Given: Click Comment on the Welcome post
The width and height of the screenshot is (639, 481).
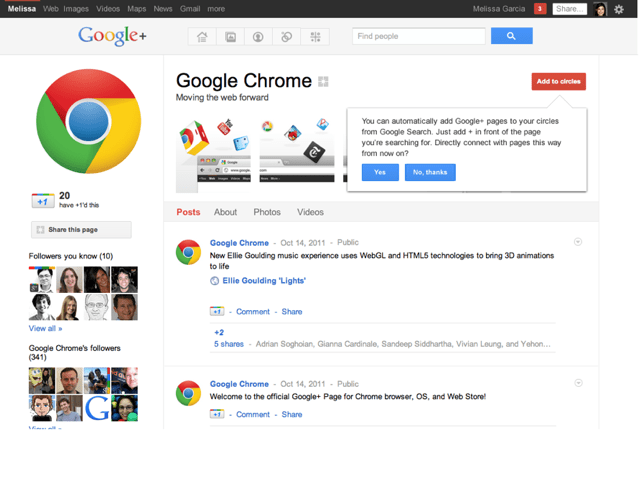Looking at the screenshot, I should (253, 414).
